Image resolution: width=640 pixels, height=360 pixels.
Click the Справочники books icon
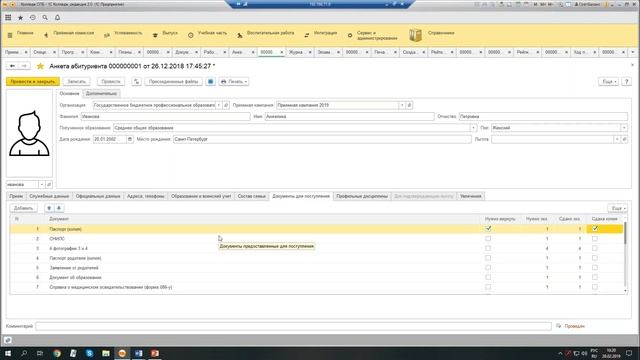point(416,36)
